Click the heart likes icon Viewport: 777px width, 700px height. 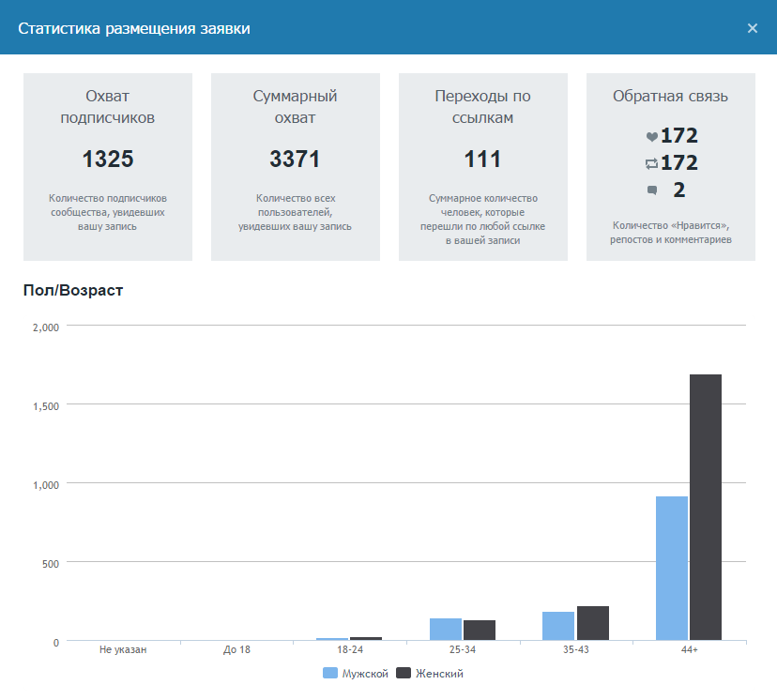[651, 137]
